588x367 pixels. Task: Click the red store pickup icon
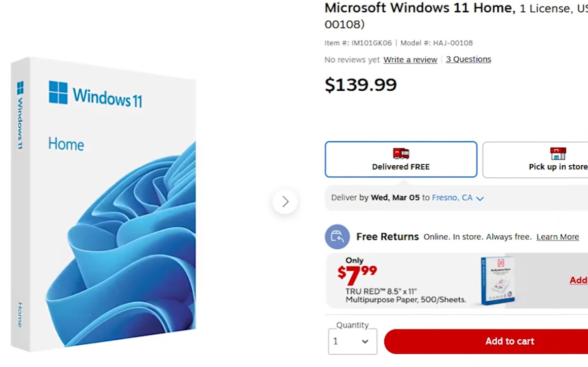pyautogui.click(x=558, y=153)
